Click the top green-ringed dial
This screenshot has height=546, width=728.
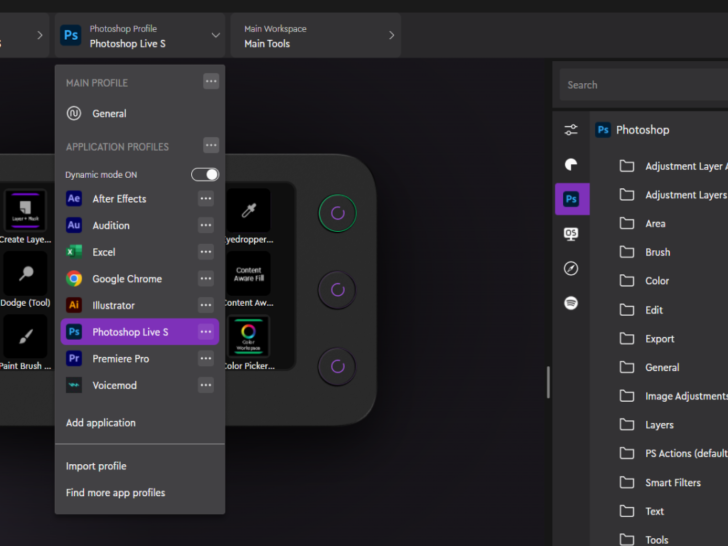point(338,213)
